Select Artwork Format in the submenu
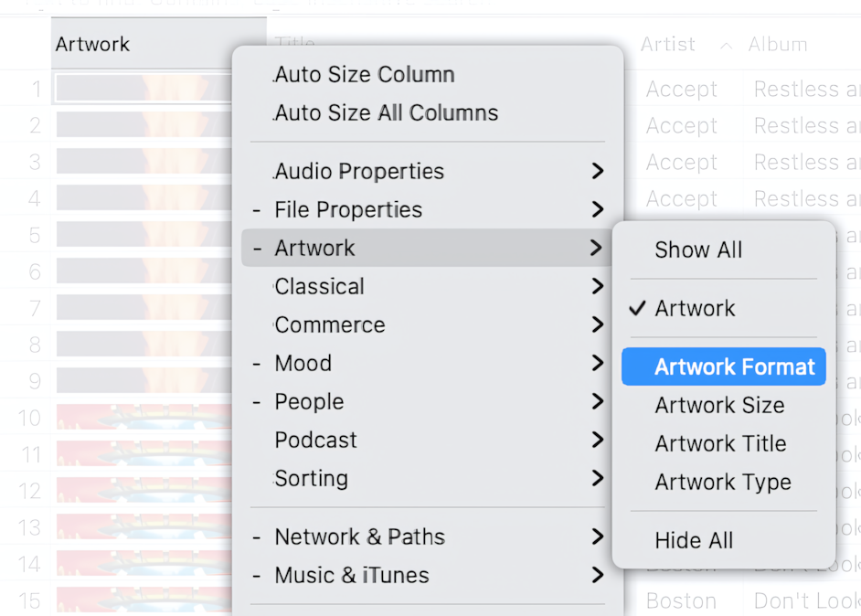Viewport: 861px width, 616px height. pyautogui.click(x=734, y=367)
